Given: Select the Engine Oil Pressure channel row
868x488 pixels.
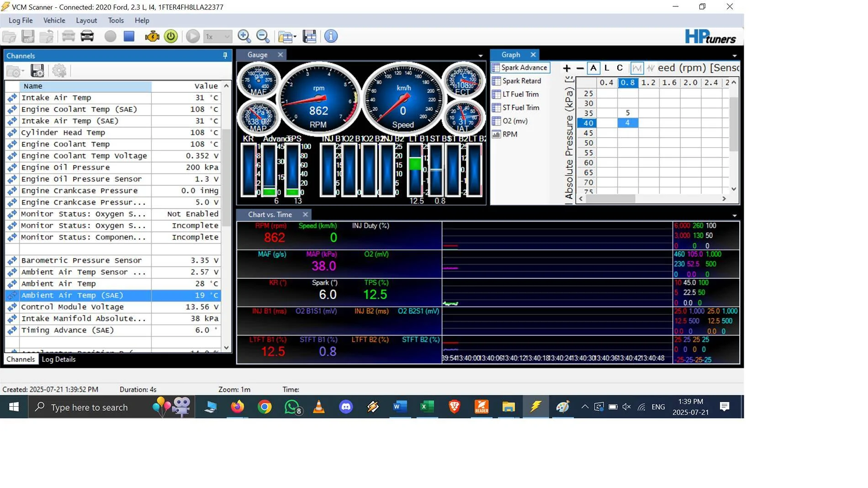Looking at the screenshot, I should click(x=113, y=168).
